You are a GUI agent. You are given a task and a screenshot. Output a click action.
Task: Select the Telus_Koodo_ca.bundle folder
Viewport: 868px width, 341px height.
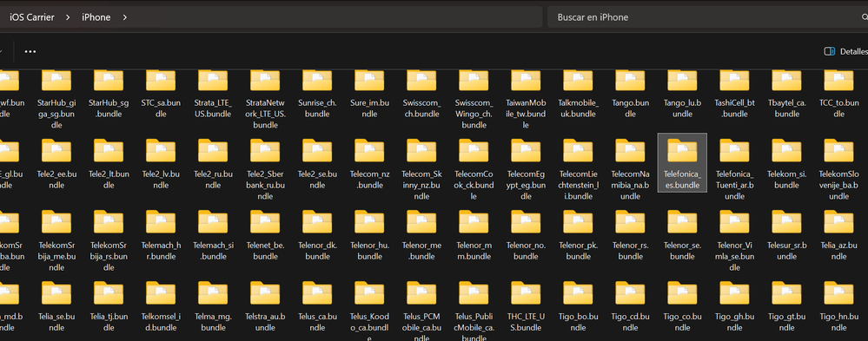point(369,310)
